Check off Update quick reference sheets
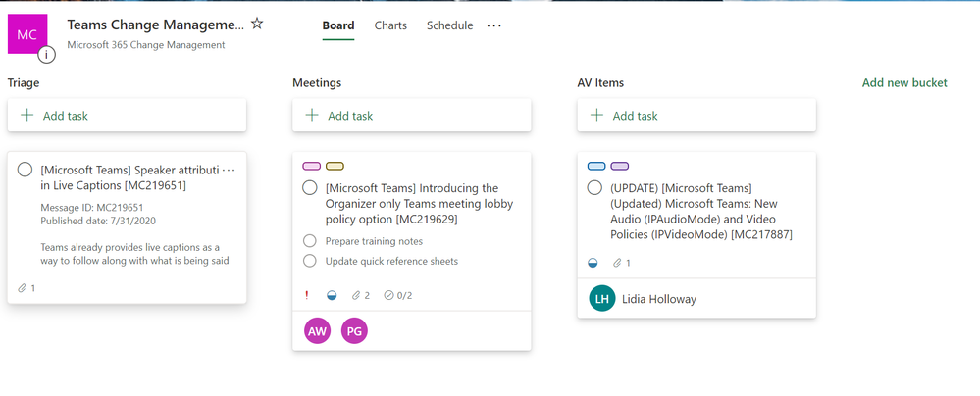980x396 pixels. pos(309,261)
